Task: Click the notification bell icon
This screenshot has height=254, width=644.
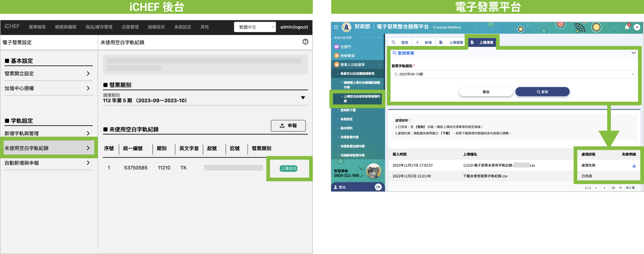Action: click(627, 27)
